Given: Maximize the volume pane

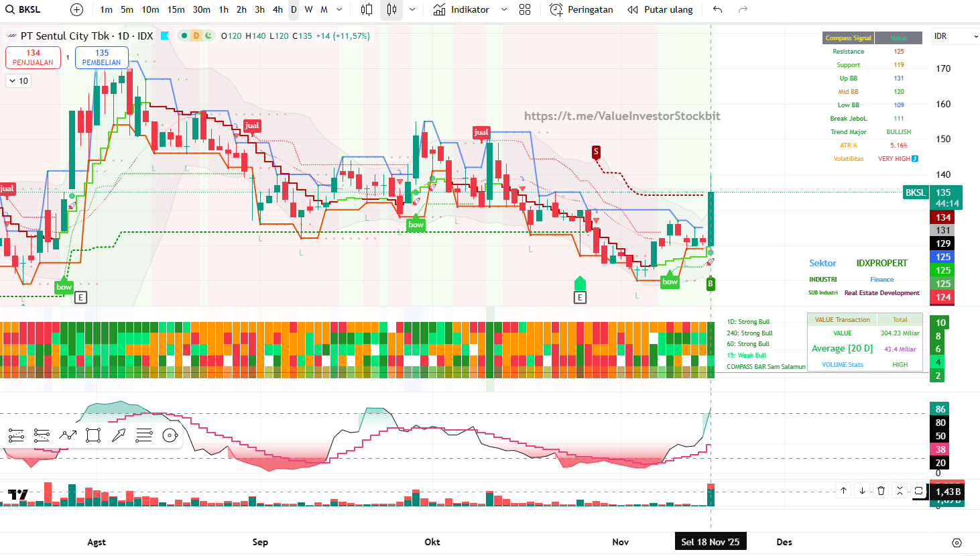Looking at the screenshot, I should pos(918,490).
